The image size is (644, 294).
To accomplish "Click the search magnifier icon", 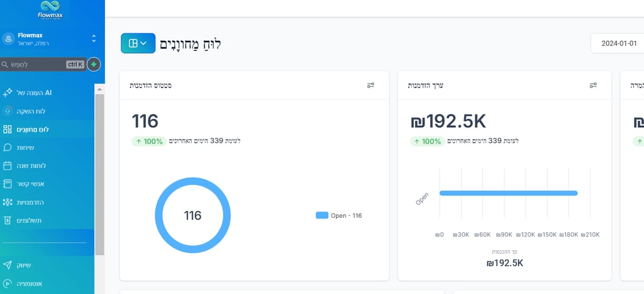I will pos(5,65).
